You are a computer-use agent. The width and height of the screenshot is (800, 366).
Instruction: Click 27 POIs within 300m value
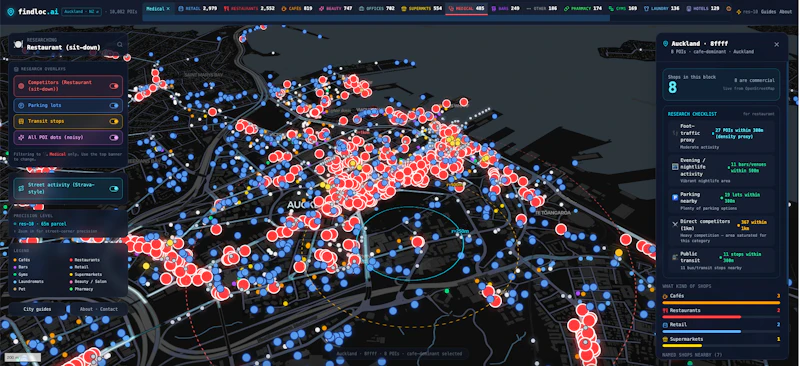click(x=739, y=133)
